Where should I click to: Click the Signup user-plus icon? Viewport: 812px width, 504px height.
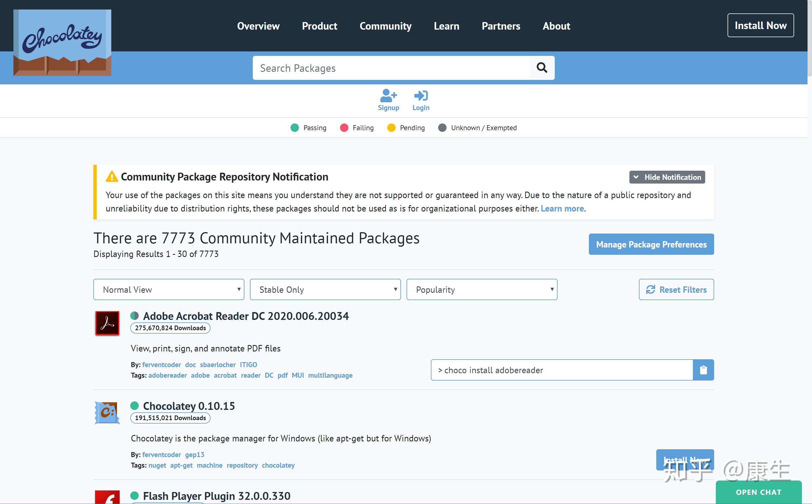[x=388, y=96]
